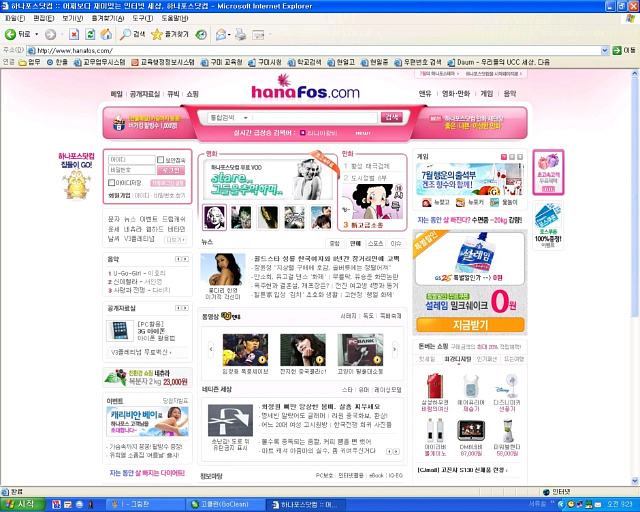Click in the 아이디 (ID) input field
The image size is (640, 512).
pyautogui.click(x=131, y=160)
